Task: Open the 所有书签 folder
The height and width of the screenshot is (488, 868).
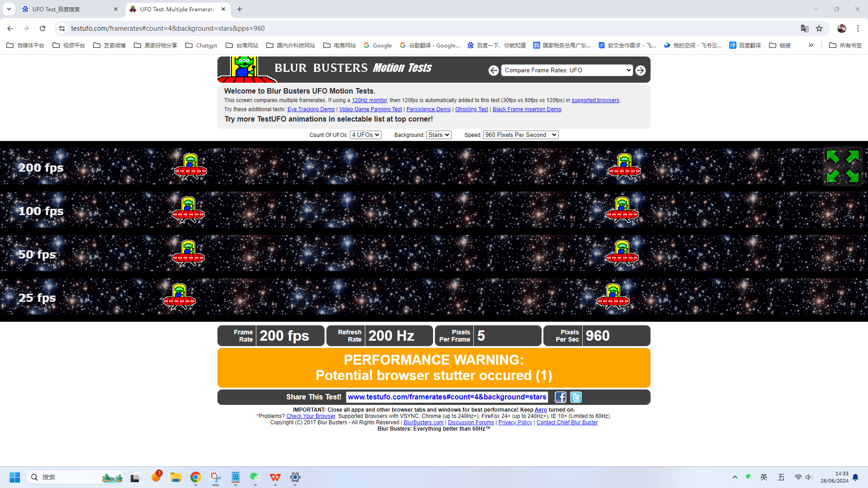Action: 845,45
